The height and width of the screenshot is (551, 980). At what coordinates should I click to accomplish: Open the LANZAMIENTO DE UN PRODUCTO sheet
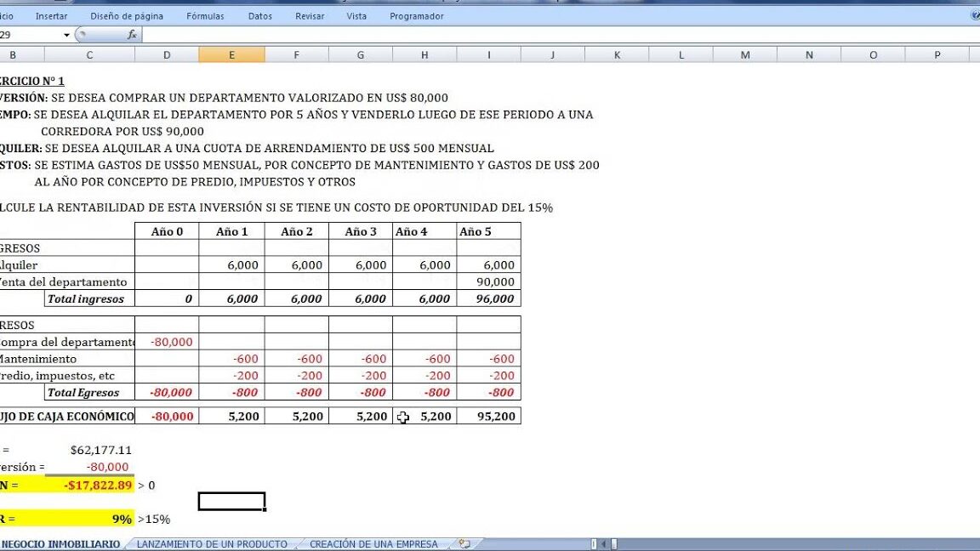212,544
